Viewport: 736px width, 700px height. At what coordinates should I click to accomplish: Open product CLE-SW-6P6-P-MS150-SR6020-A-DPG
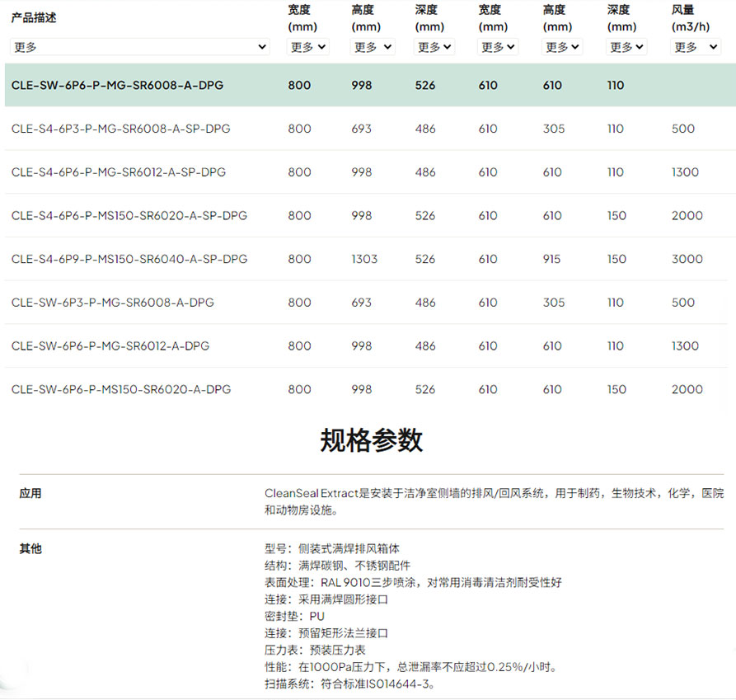click(121, 389)
